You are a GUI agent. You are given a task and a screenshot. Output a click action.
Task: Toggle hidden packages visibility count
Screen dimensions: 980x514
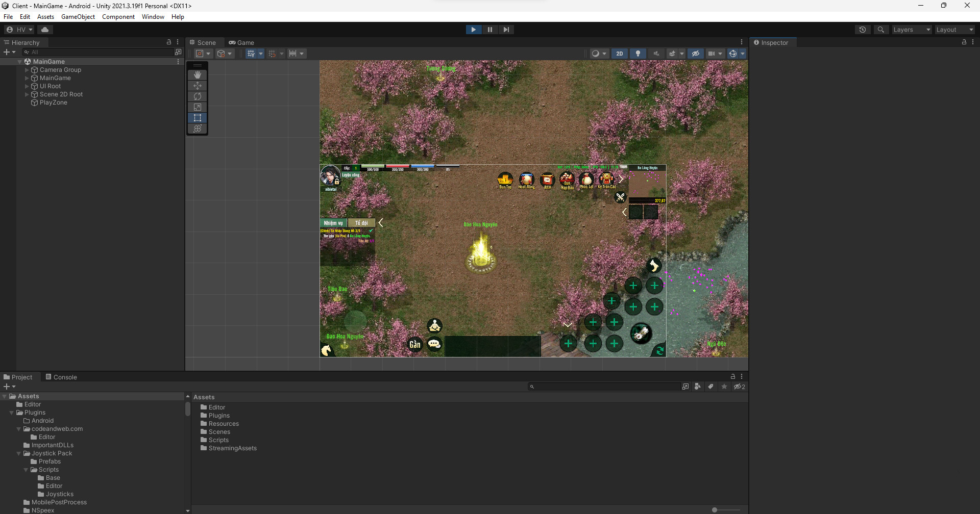click(740, 387)
